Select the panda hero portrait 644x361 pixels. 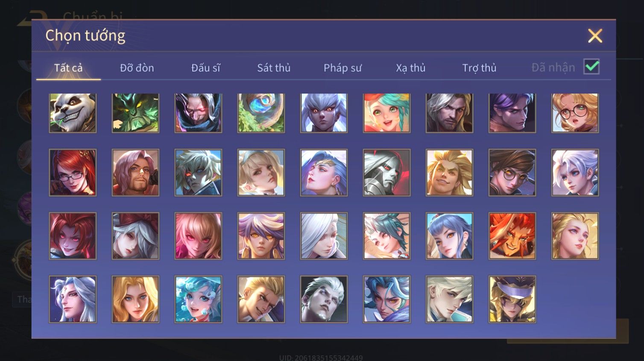[x=73, y=113]
